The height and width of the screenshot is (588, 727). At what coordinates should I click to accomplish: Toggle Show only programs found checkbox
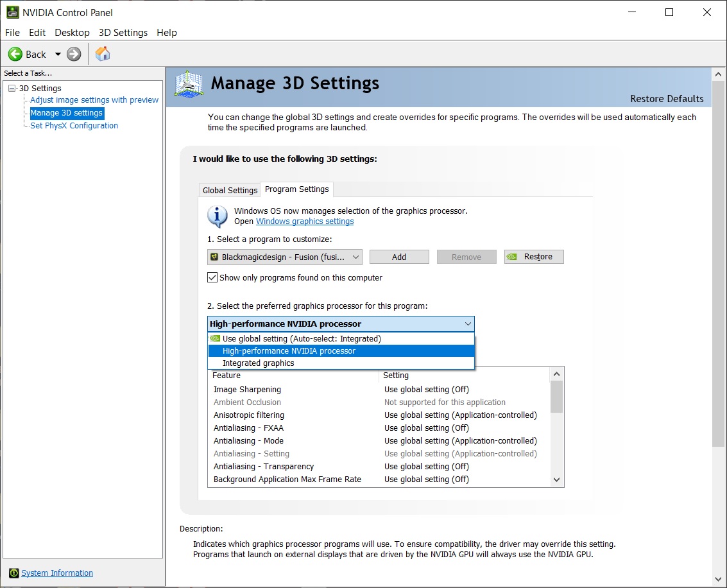click(x=212, y=277)
